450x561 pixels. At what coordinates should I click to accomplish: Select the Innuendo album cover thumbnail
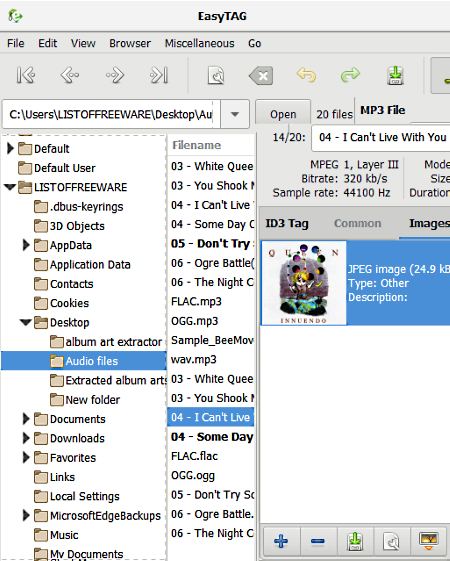[304, 283]
